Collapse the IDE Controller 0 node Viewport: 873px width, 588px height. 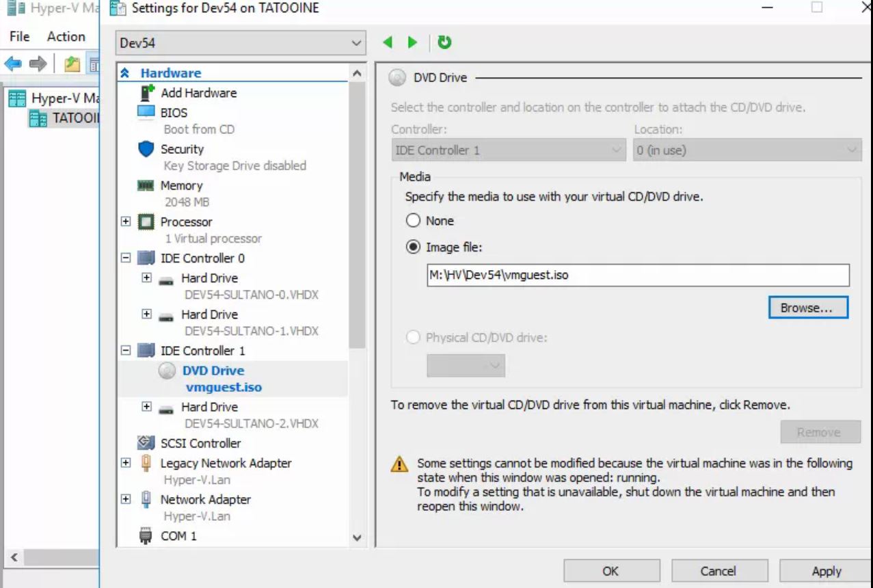[126, 258]
